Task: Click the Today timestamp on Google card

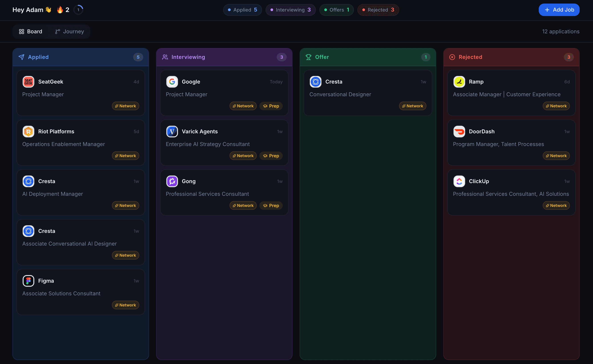Action: pyautogui.click(x=276, y=82)
